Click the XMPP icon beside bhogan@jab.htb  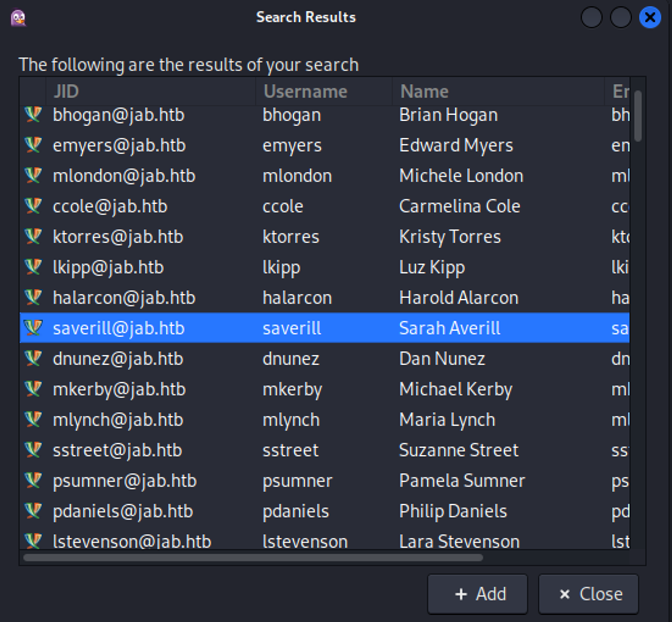coord(33,115)
